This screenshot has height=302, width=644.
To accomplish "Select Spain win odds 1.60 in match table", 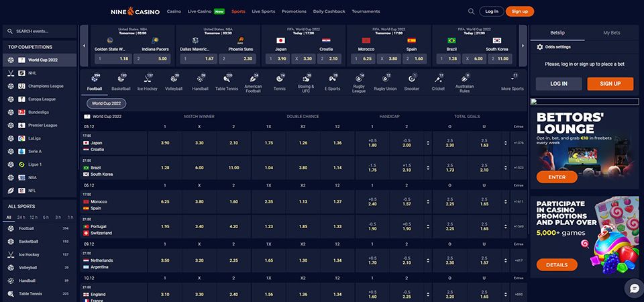I will click(x=233, y=202).
